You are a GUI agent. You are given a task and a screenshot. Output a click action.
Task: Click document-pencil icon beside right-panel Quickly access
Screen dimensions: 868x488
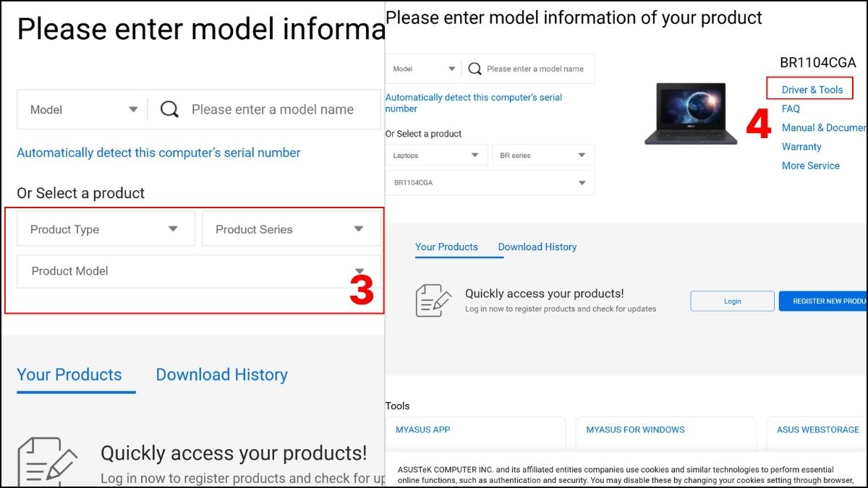point(433,301)
